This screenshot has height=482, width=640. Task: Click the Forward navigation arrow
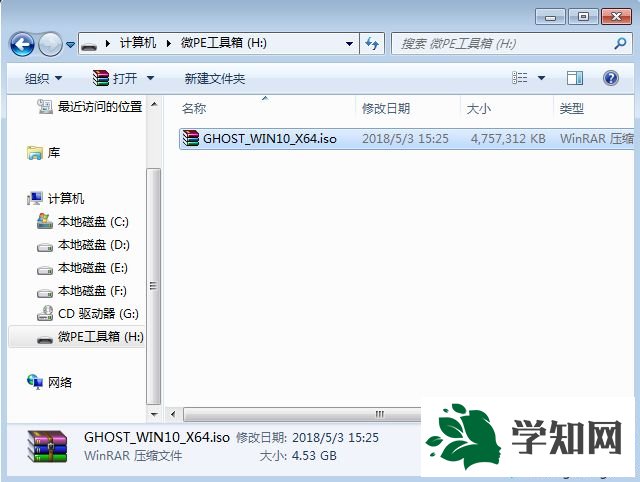pos(50,44)
